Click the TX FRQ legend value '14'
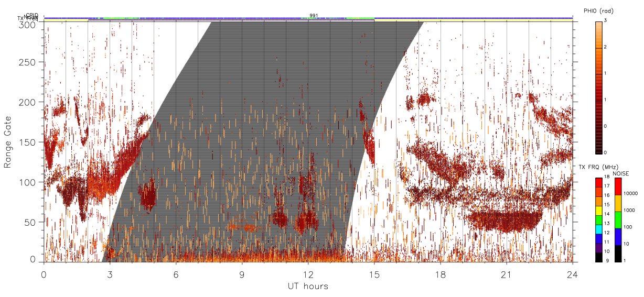Image resolution: width=644 pixels, height=297 pixels. [607, 214]
